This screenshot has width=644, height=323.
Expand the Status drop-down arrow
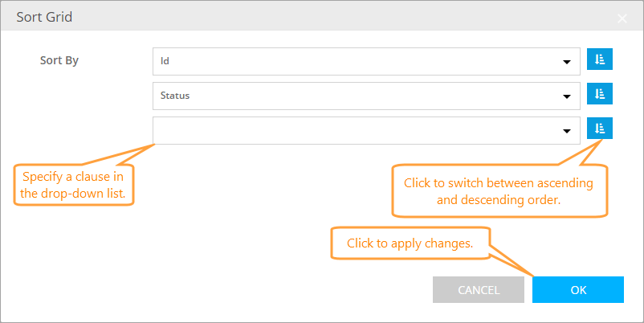[x=567, y=96]
